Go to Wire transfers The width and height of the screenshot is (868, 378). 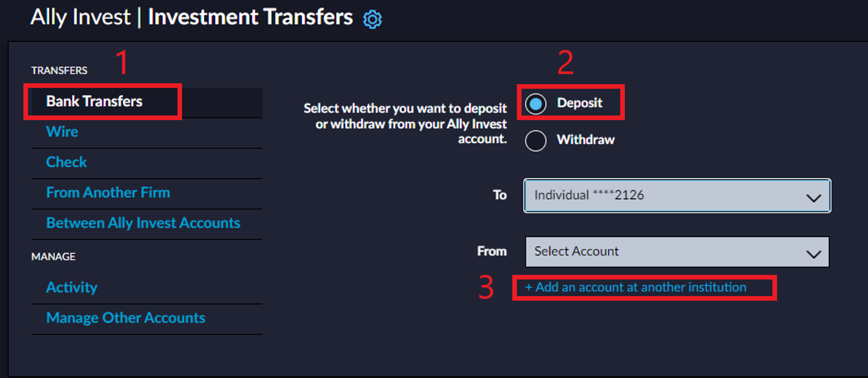(x=62, y=132)
